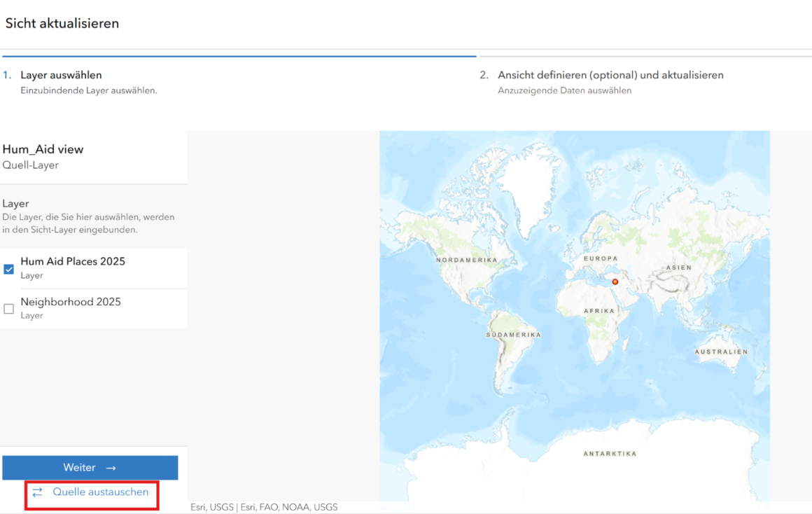This screenshot has height=514, width=812.
Task: Click the Einzubindende Layer auswählen description
Action: pyautogui.click(x=89, y=90)
